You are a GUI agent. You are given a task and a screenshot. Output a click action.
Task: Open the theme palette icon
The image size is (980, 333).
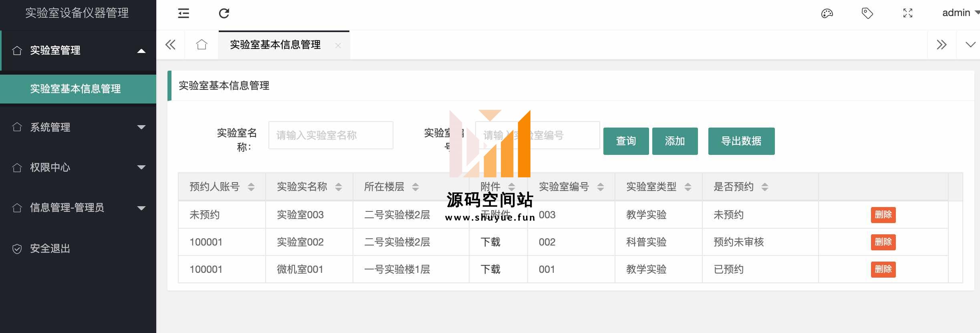pyautogui.click(x=827, y=13)
